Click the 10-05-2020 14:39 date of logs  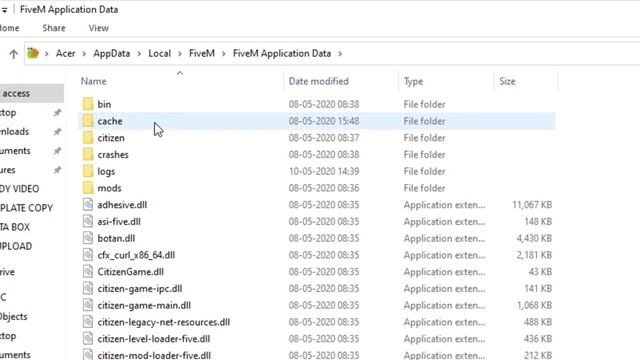324,171
